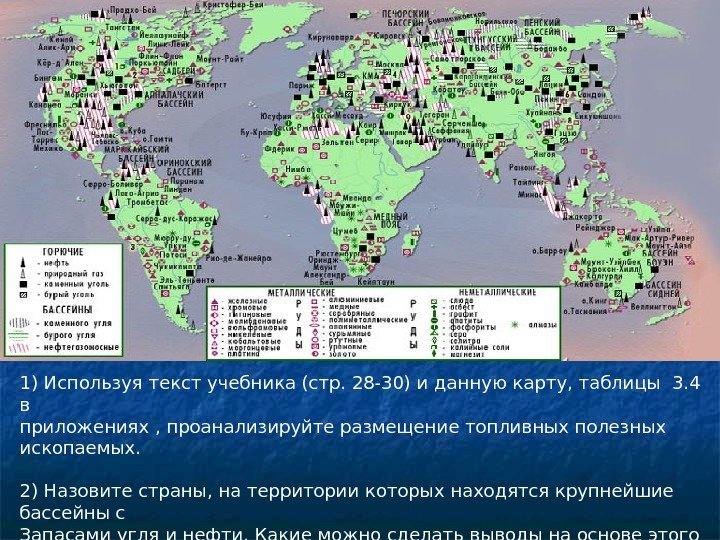Viewport: 720px width, 540px height.
Task: Click the "о.Гаити" island label
Action: 158,139
